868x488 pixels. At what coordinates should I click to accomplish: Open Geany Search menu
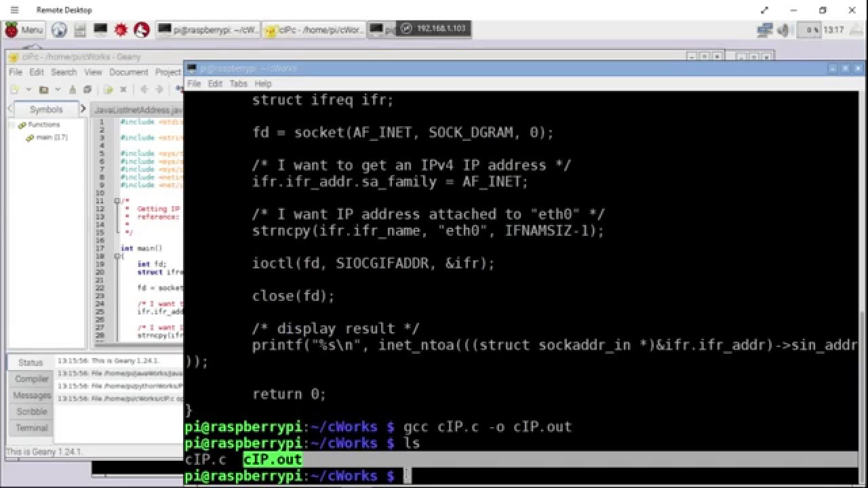coord(64,72)
